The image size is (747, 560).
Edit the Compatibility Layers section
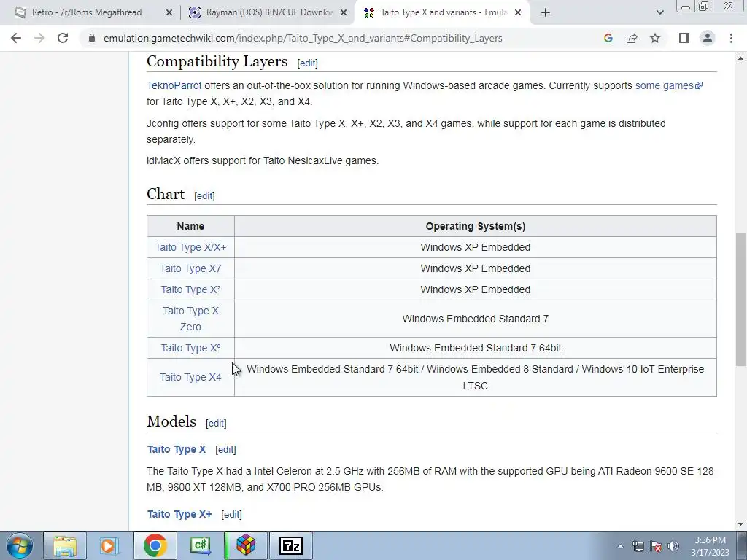[x=307, y=63]
